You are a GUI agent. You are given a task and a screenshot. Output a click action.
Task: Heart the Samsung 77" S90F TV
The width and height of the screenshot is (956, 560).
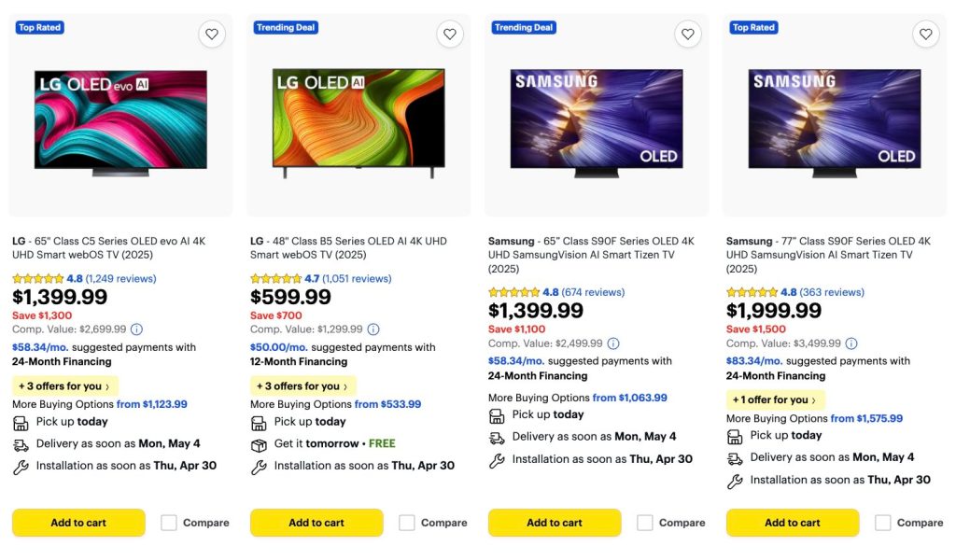click(925, 35)
